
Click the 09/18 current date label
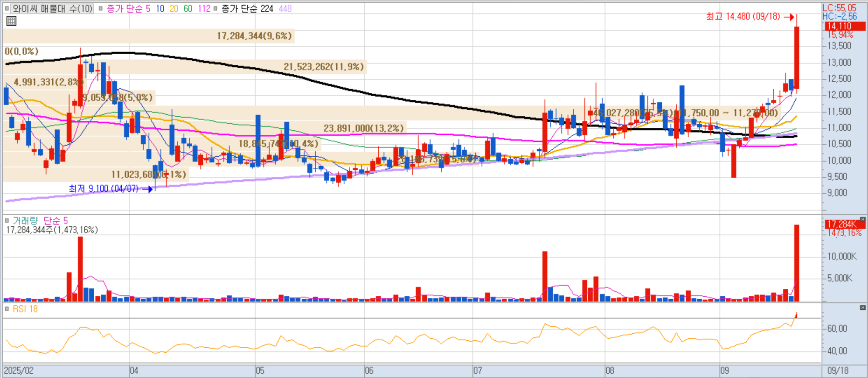(838, 371)
